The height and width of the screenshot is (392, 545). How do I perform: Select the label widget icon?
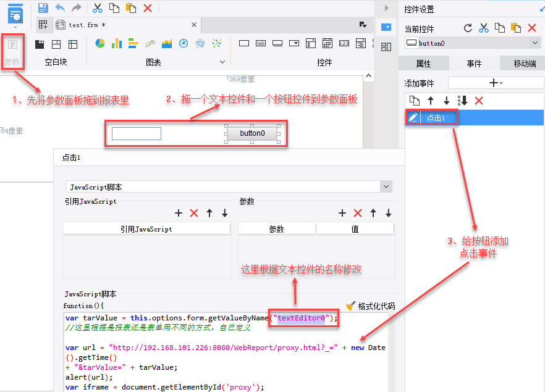click(x=261, y=43)
